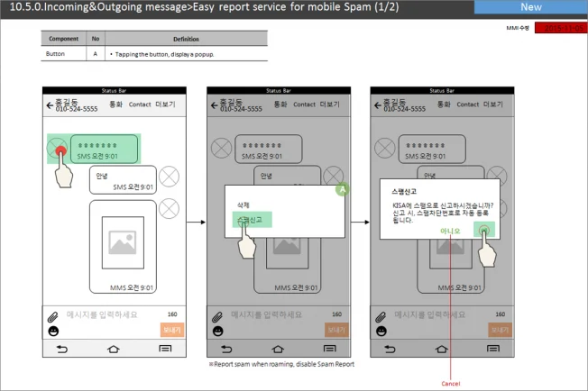Click the circled X beside the MMS image message
Screen dimensions: 588x391
click(x=169, y=210)
